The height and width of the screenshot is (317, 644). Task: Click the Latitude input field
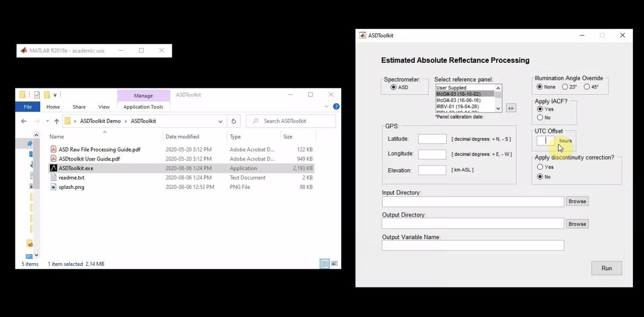click(x=432, y=139)
